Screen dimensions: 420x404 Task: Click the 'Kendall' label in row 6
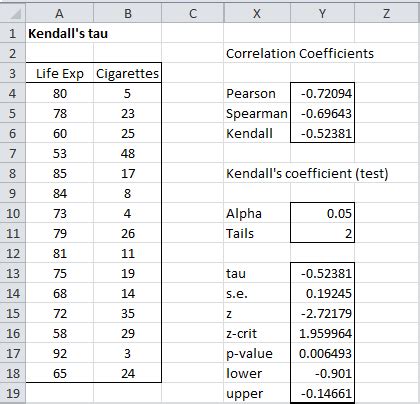click(x=257, y=133)
